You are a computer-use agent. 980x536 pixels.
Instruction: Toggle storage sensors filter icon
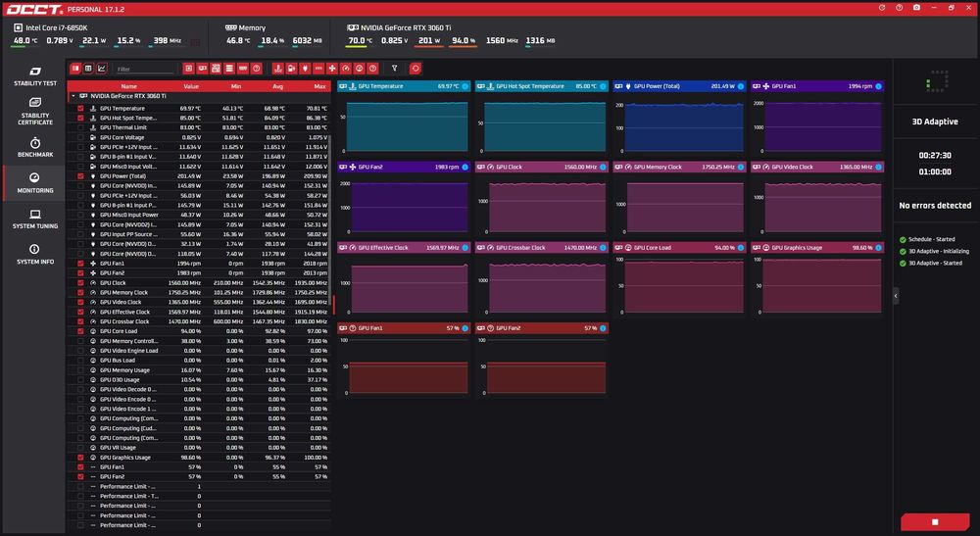[x=229, y=68]
